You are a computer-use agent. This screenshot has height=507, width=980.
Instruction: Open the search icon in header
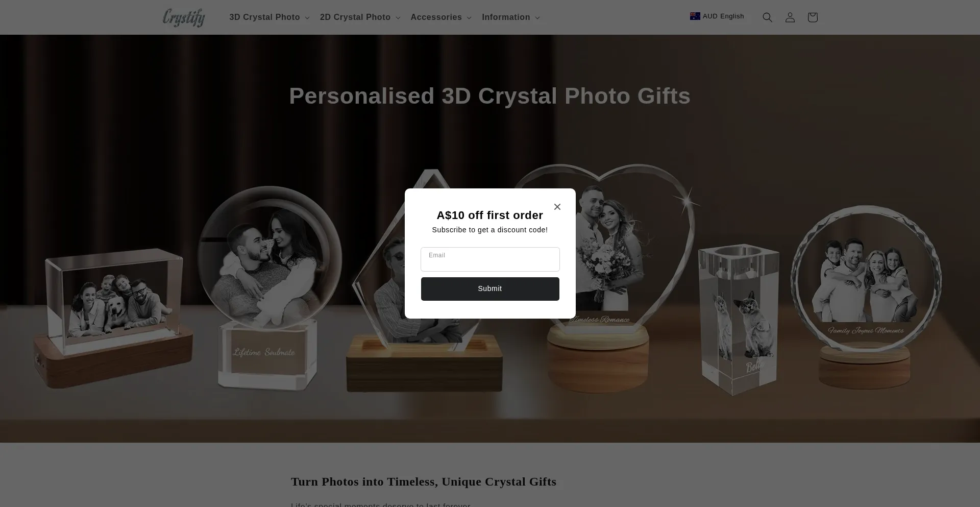pos(767,17)
